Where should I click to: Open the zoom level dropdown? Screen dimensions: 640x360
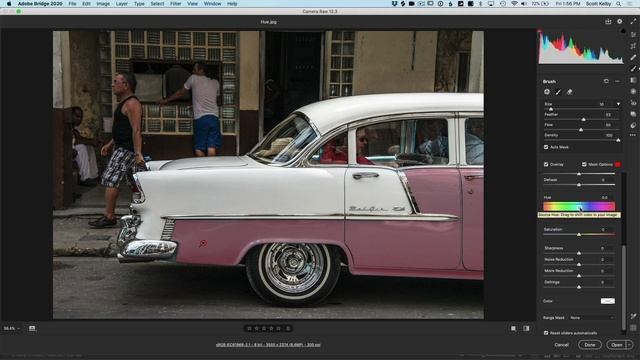click(11, 328)
